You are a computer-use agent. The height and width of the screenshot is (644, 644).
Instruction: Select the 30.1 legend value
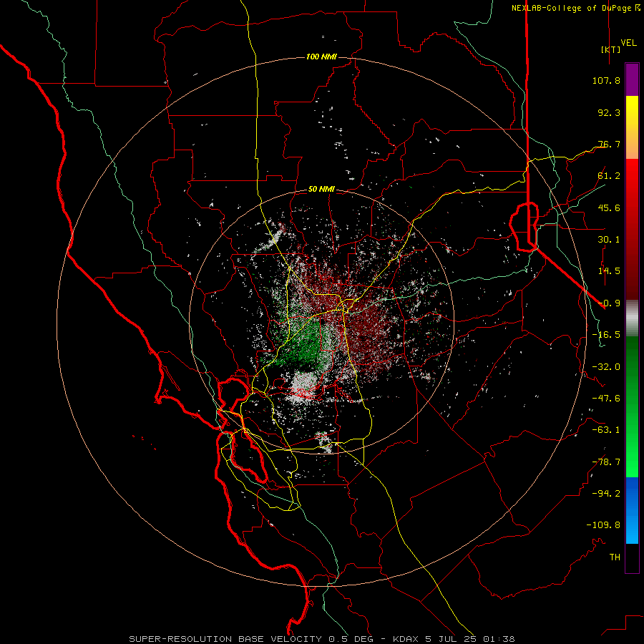coord(609,240)
